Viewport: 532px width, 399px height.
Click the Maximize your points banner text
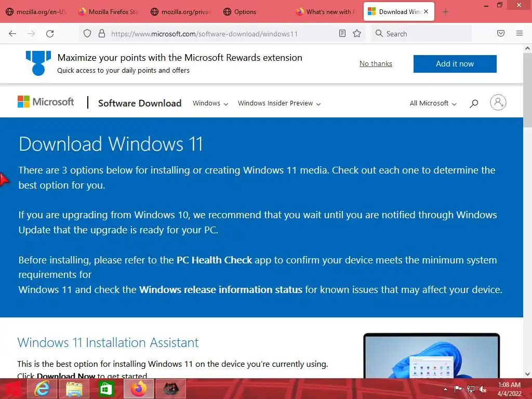[180, 58]
